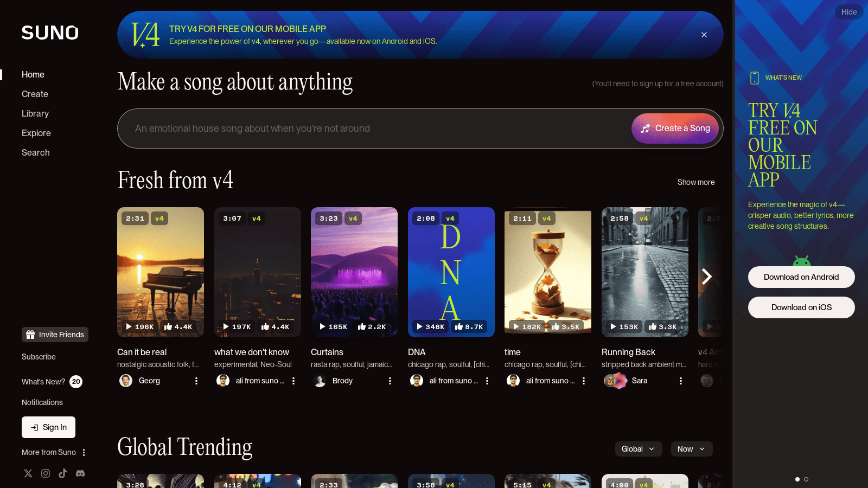Click the Create a Song button

675,129
